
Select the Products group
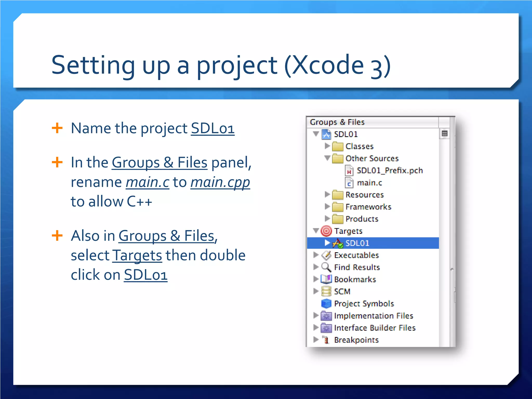point(362,219)
